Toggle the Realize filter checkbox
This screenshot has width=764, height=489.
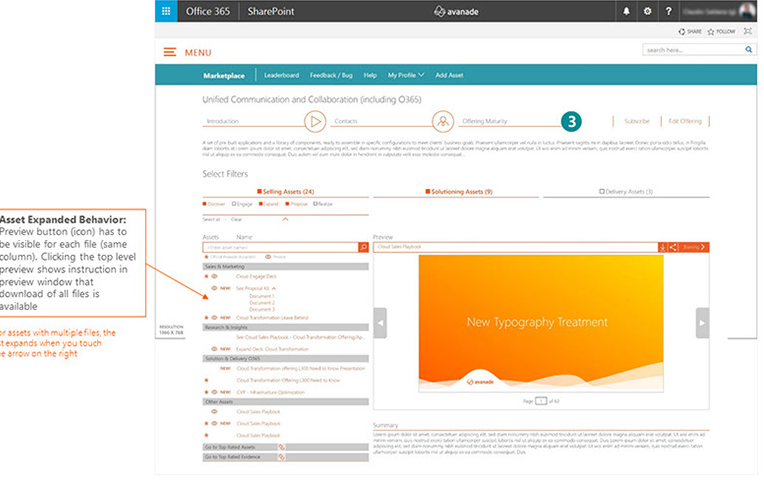315,203
